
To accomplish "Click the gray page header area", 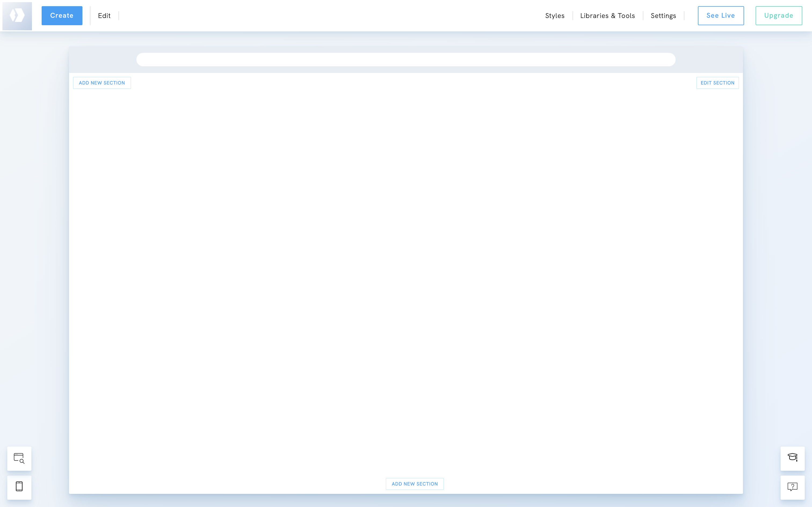I will pyautogui.click(x=101, y=59).
